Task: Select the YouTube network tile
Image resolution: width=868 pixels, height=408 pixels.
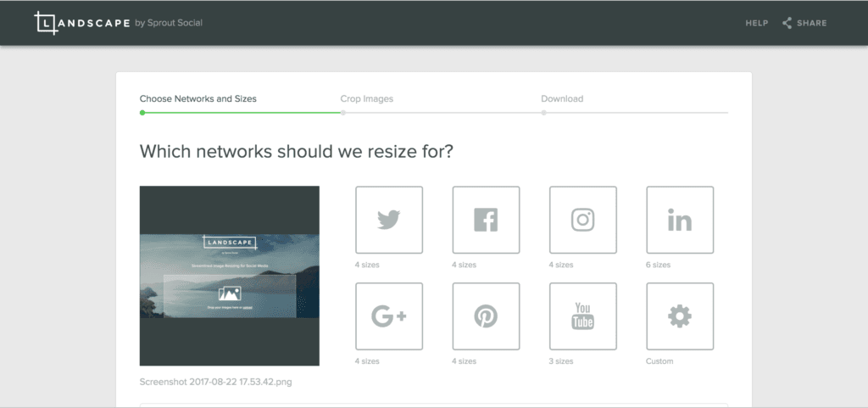Action: (x=582, y=316)
